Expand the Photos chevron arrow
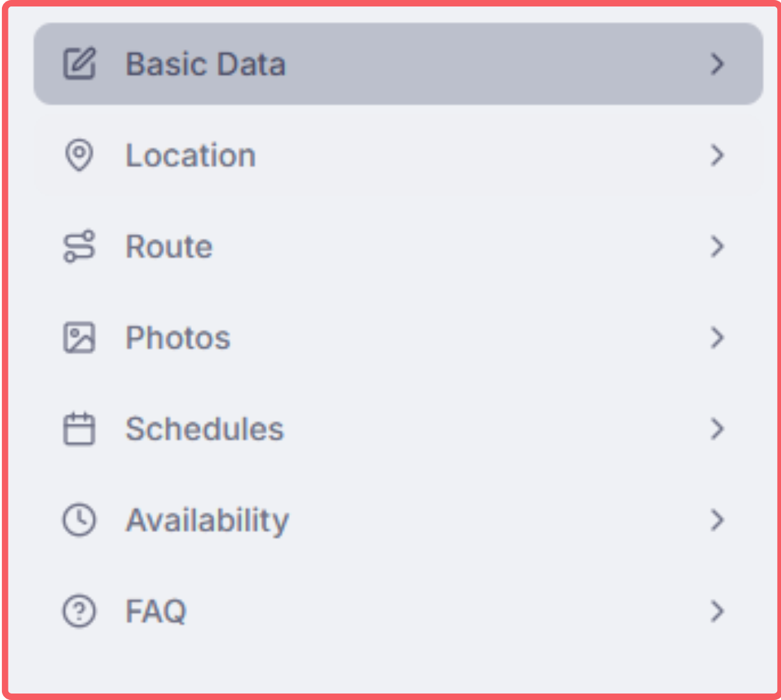 click(717, 338)
